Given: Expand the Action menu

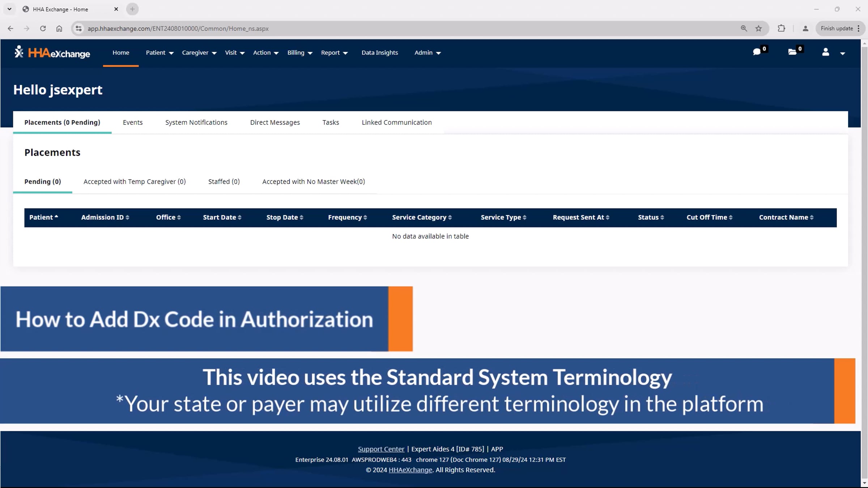Looking at the screenshot, I should coord(266,53).
